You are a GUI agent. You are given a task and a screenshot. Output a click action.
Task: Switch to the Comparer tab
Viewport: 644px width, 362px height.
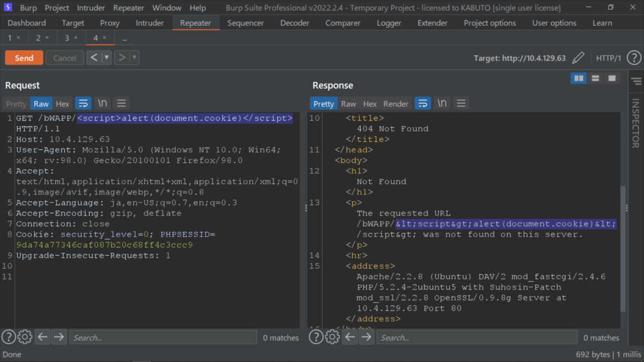pyautogui.click(x=343, y=23)
